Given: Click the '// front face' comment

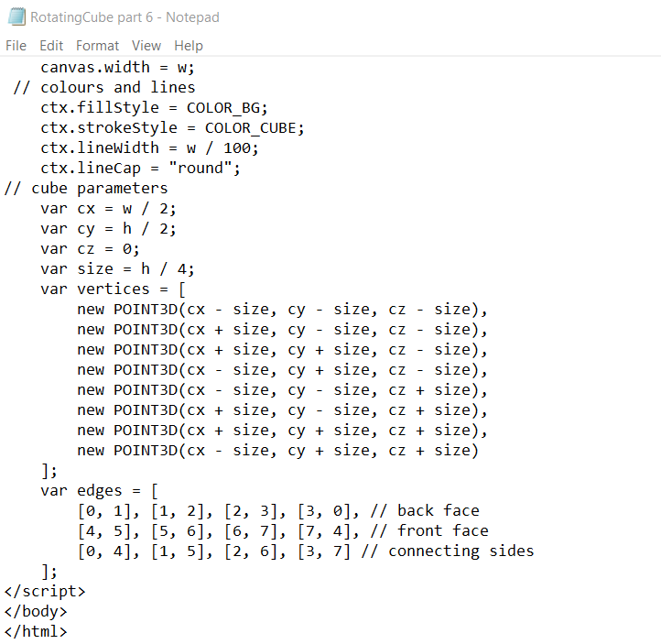Looking at the screenshot, I should pos(429,531).
